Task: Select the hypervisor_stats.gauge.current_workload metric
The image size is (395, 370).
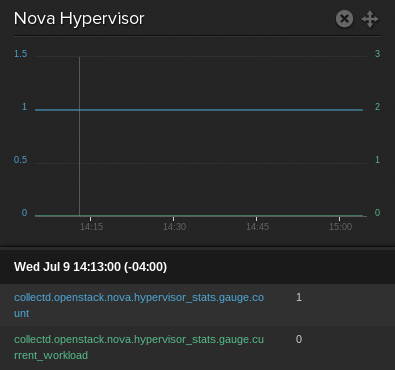Action: [139, 347]
